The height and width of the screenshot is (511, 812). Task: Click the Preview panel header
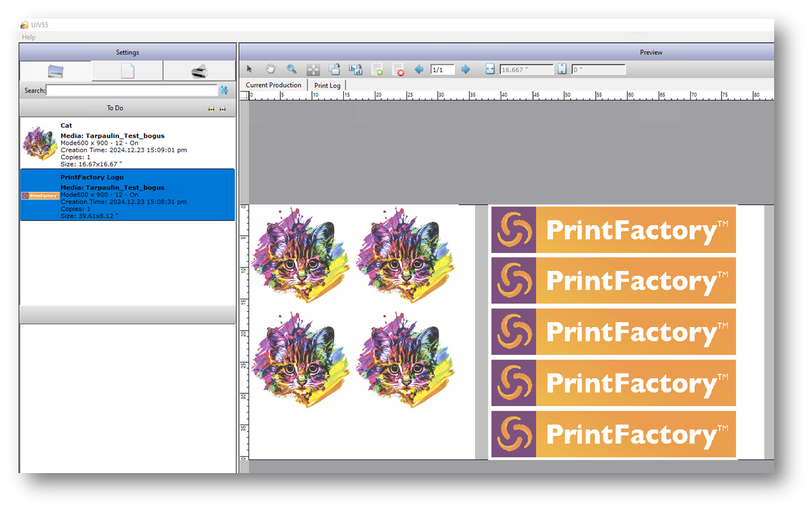(507, 52)
